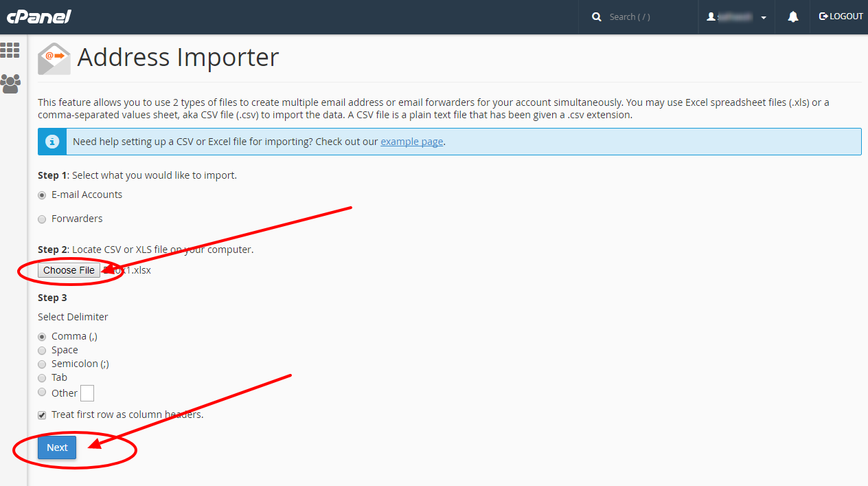Log out via LOGOUT link
868x486 pixels.
(841, 16)
